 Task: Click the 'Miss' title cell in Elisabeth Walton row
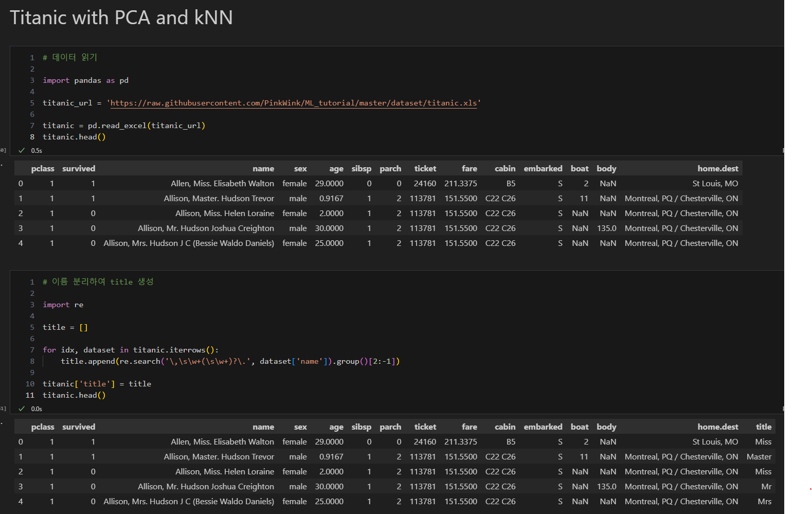point(763,442)
